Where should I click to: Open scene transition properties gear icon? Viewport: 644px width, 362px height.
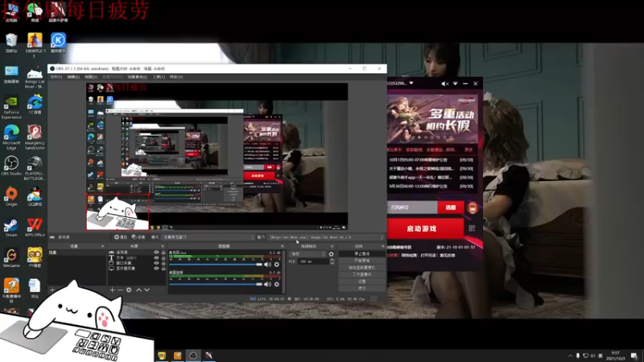click(x=332, y=254)
